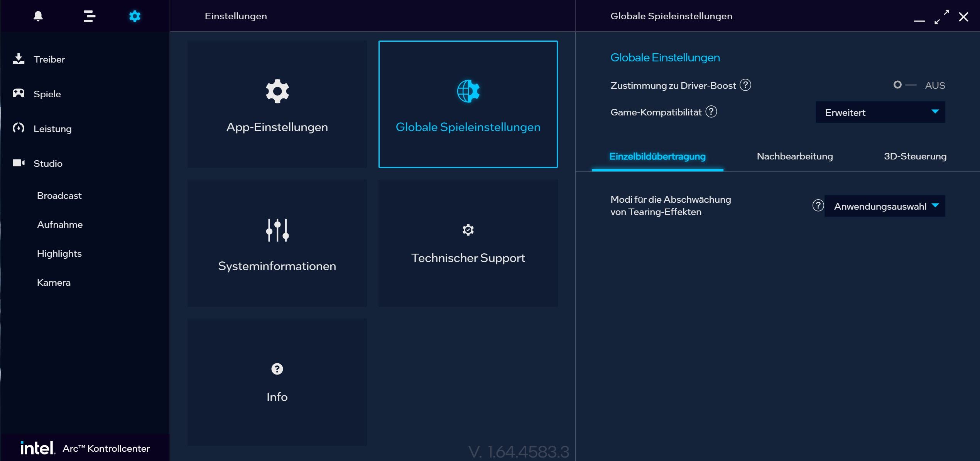Open the Game-Kompatibilität Erweitert dropdown
Screen dimensions: 980x461
point(880,112)
